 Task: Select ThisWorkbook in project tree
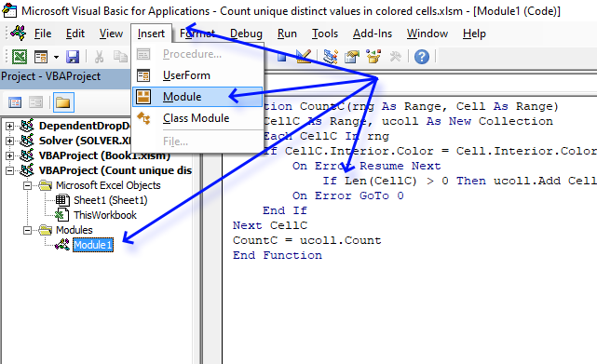[105, 215]
